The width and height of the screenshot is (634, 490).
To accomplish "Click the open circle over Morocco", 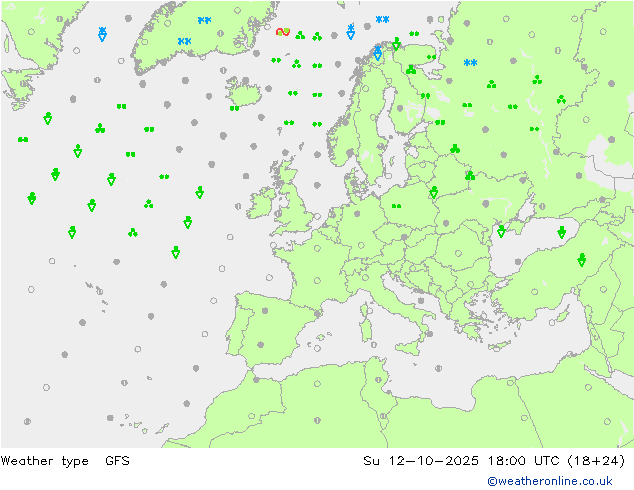I will [x=251, y=416].
